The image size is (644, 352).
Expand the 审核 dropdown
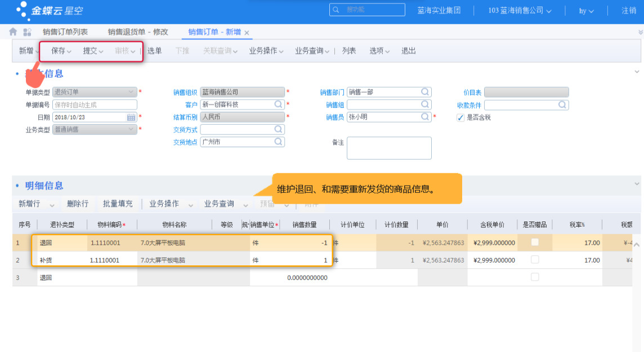(x=133, y=52)
